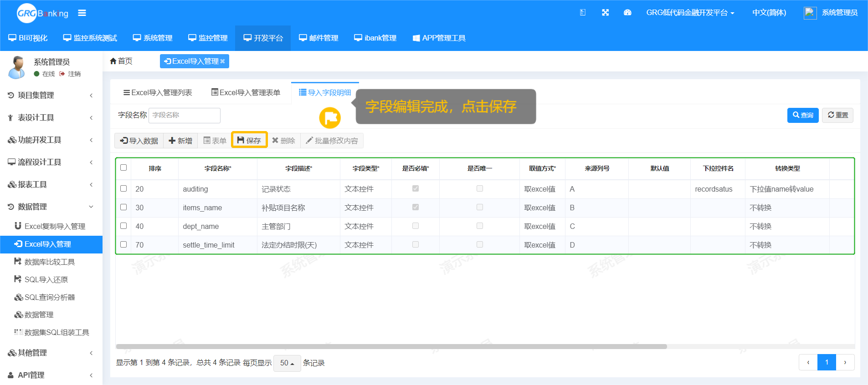Click the 首页 home tab

click(x=121, y=61)
